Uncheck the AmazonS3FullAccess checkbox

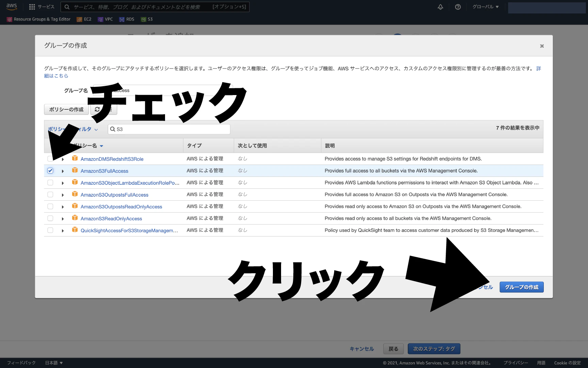[50, 171]
